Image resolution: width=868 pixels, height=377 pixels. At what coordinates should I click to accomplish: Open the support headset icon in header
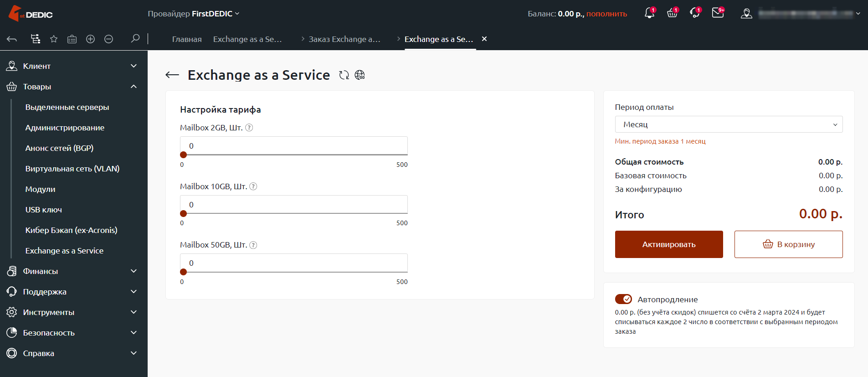pos(695,13)
